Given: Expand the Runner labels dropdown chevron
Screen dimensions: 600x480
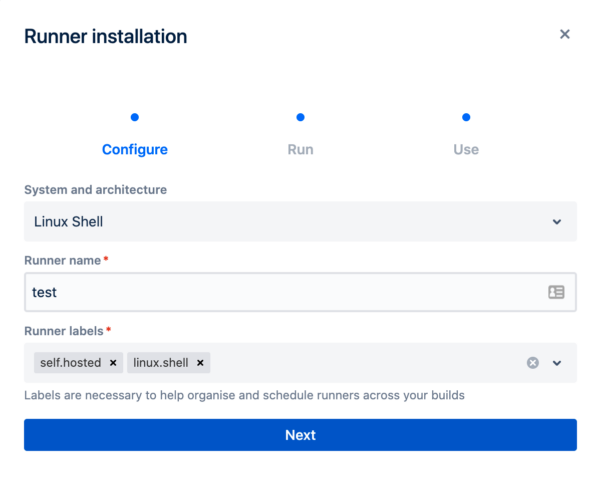Looking at the screenshot, I should 557,363.
